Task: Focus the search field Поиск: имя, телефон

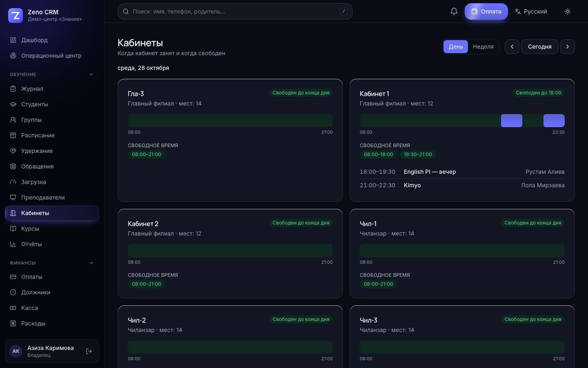Action: click(x=235, y=11)
